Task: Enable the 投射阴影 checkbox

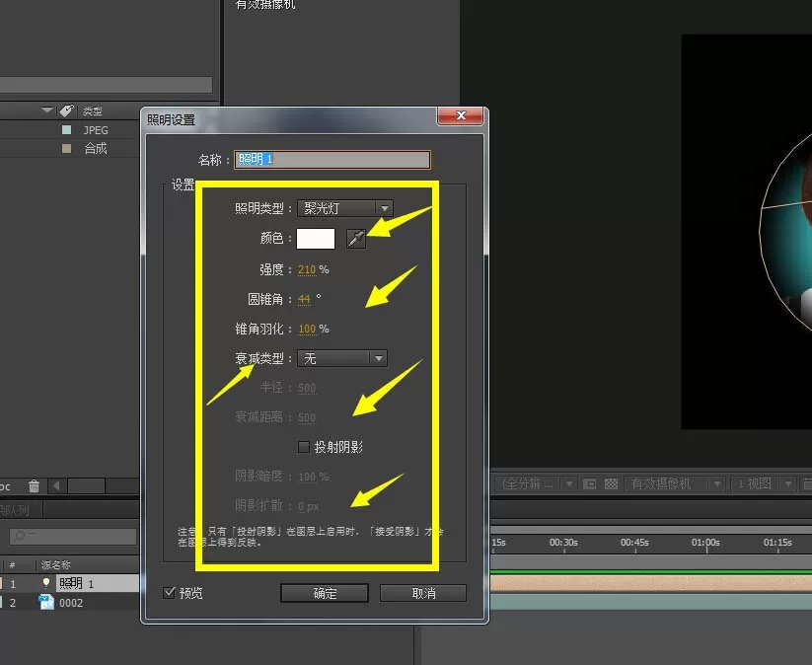Action: pyautogui.click(x=304, y=446)
